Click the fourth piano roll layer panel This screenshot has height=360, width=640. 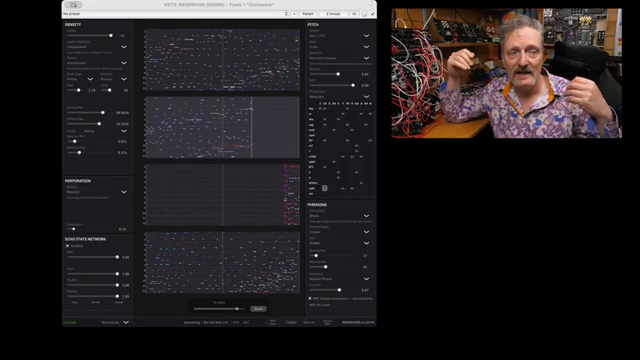222,262
